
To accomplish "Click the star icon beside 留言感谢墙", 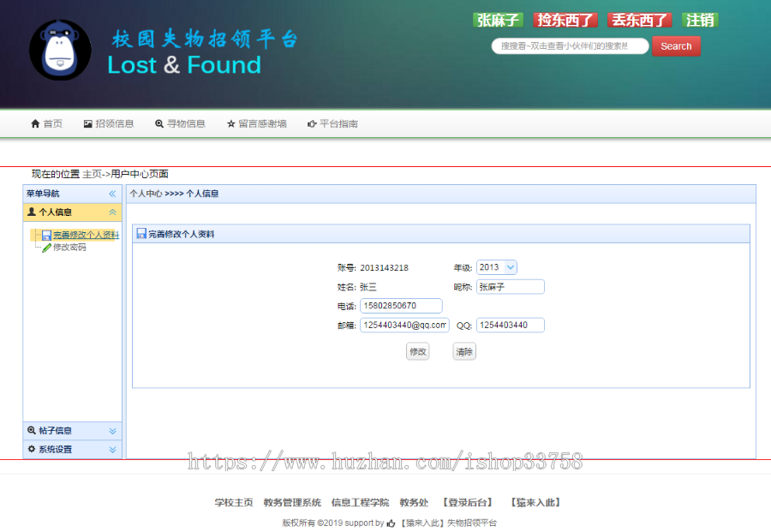I will 233,123.
